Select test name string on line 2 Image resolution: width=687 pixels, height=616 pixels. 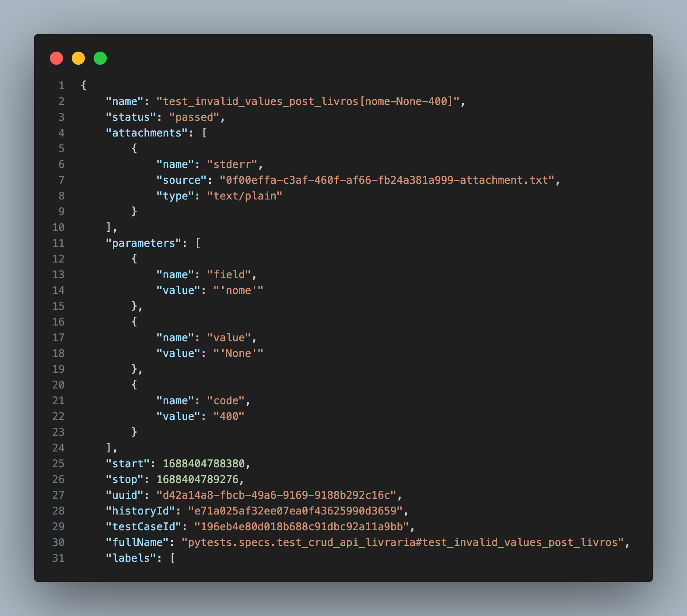point(308,101)
